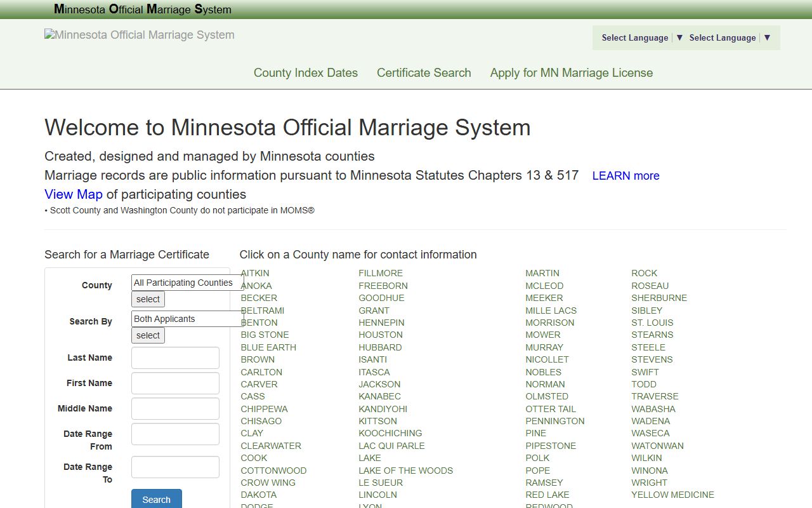
Task: Select FREEBORN county link
Action: tap(383, 286)
